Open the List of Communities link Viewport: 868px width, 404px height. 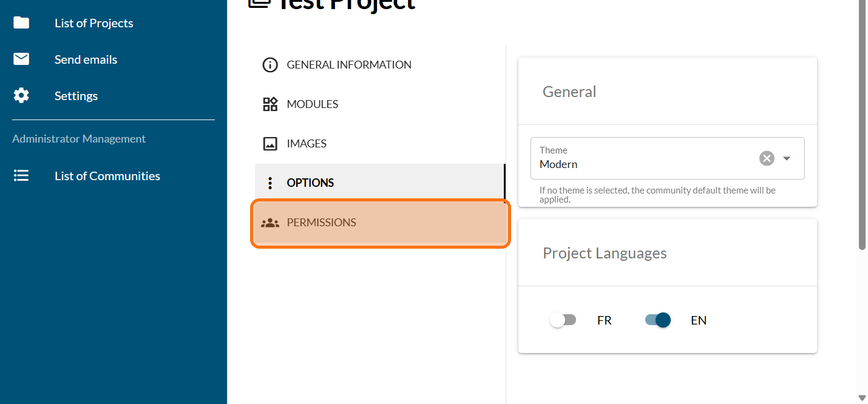tap(107, 176)
